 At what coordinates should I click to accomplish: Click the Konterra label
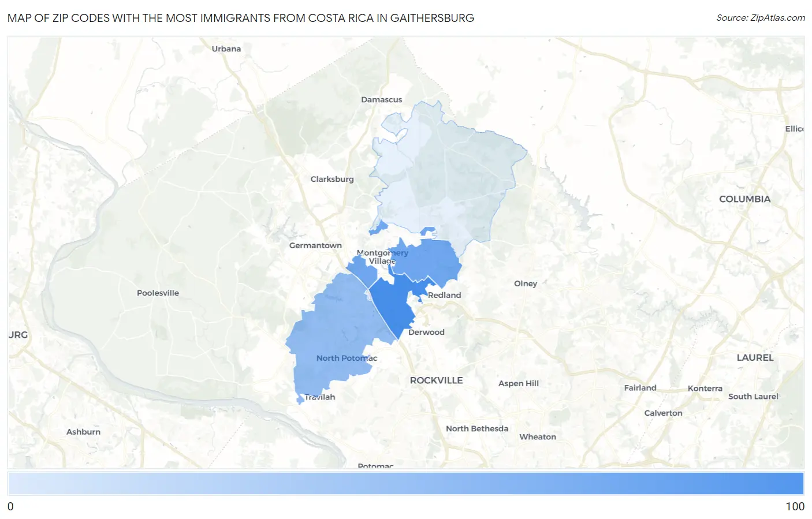click(705, 389)
